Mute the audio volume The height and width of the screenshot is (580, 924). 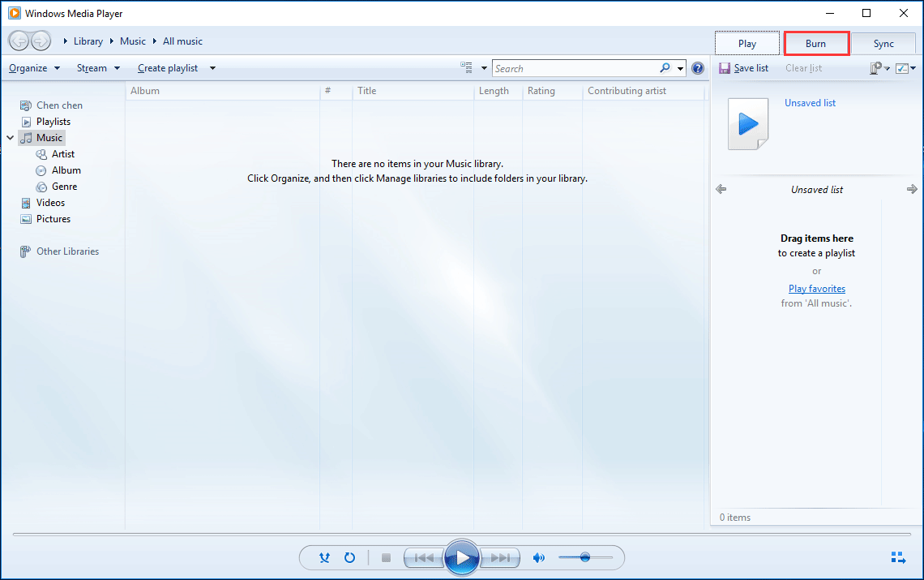(x=538, y=557)
